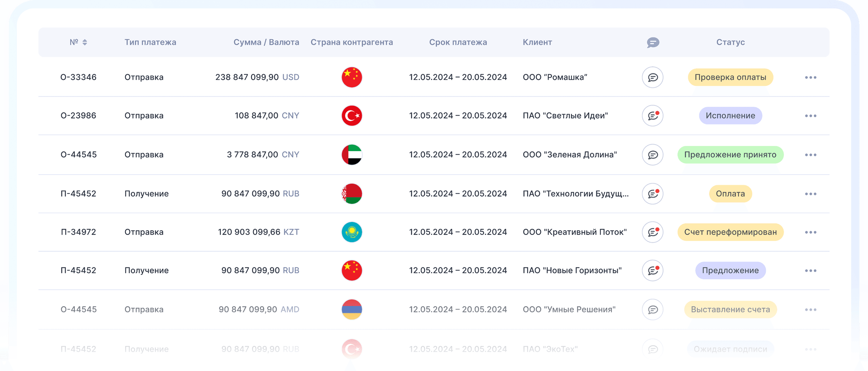Click the "Исполнение" status badge
The width and height of the screenshot is (868, 371).
pyautogui.click(x=730, y=116)
